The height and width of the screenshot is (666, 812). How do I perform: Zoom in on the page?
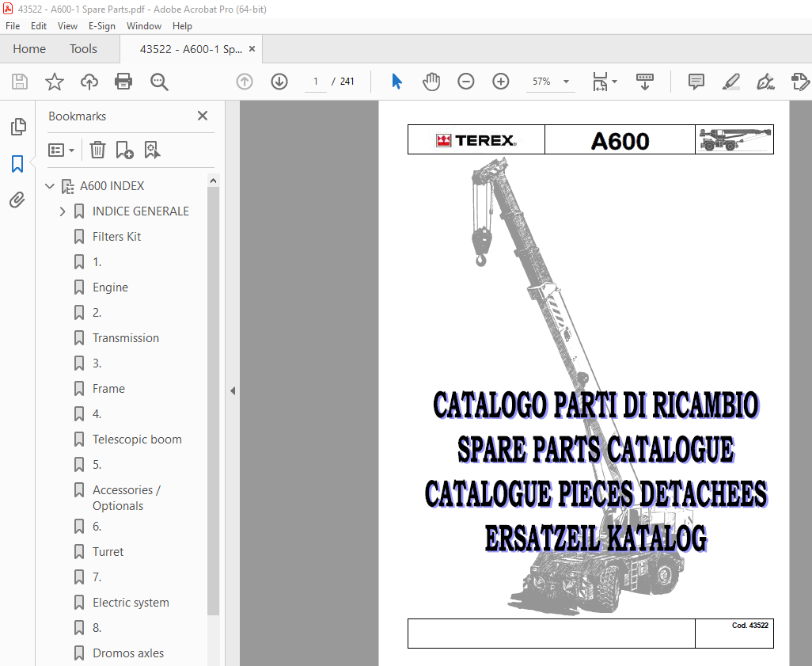point(500,82)
